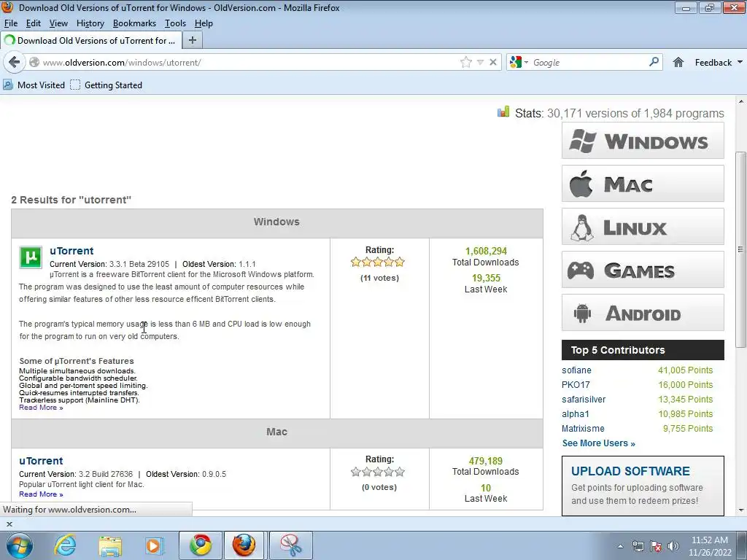Rate Windows uTorrent with the first star

pos(355,262)
